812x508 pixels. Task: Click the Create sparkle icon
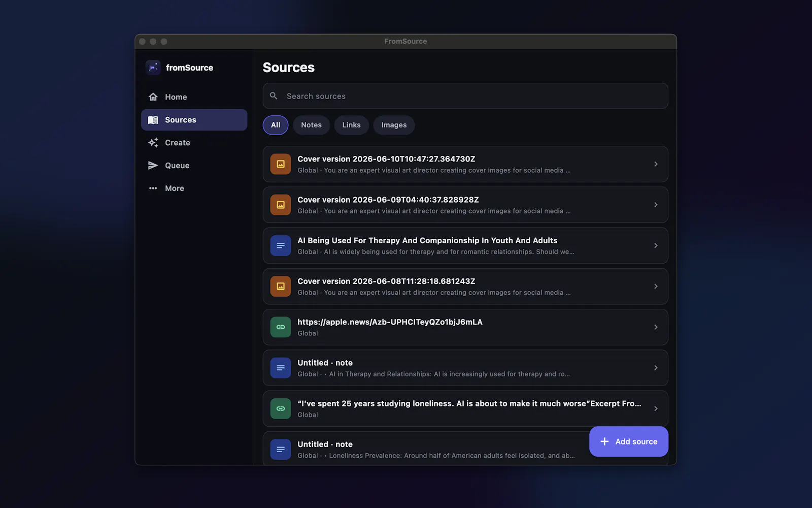[153, 143]
